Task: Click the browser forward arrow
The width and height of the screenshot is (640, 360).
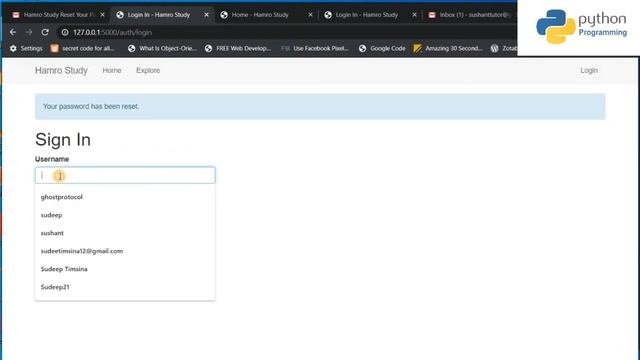Action: [29, 32]
